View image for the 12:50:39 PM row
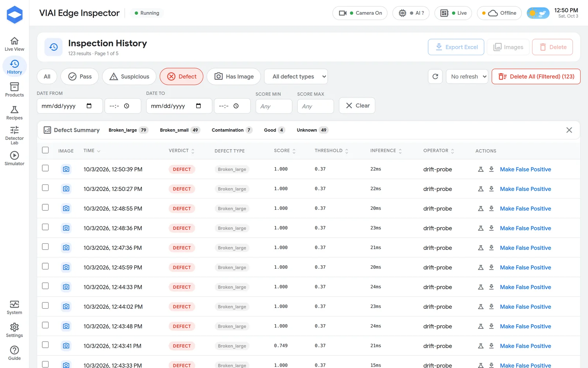The height and width of the screenshot is (368, 588). [66, 169]
